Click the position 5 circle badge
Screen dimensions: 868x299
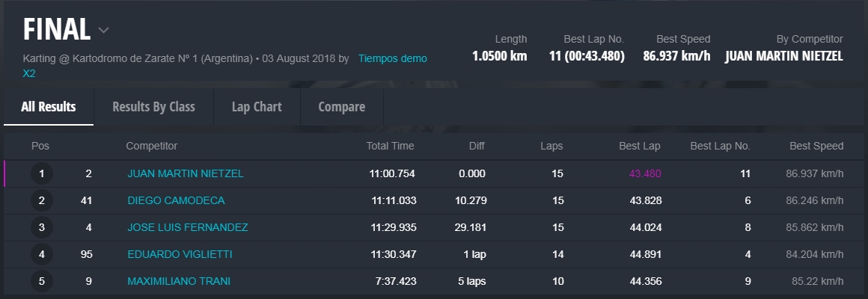click(x=42, y=281)
